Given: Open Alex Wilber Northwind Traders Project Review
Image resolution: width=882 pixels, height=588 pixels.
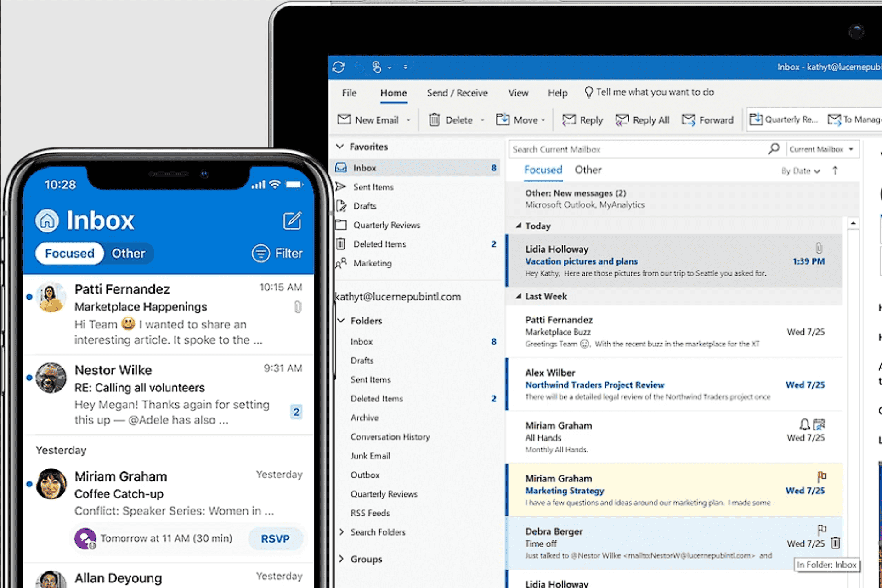Looking at the screenshot, I should coord(674,384).
